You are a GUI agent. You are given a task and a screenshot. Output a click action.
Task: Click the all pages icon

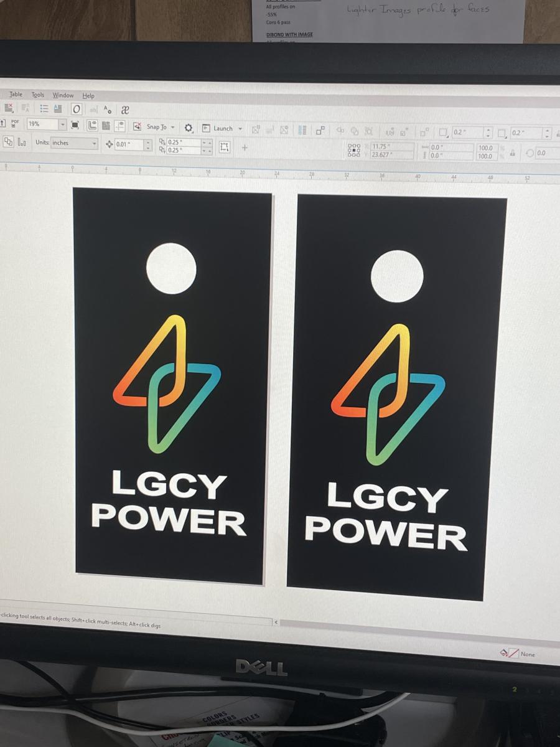point(8,142)
